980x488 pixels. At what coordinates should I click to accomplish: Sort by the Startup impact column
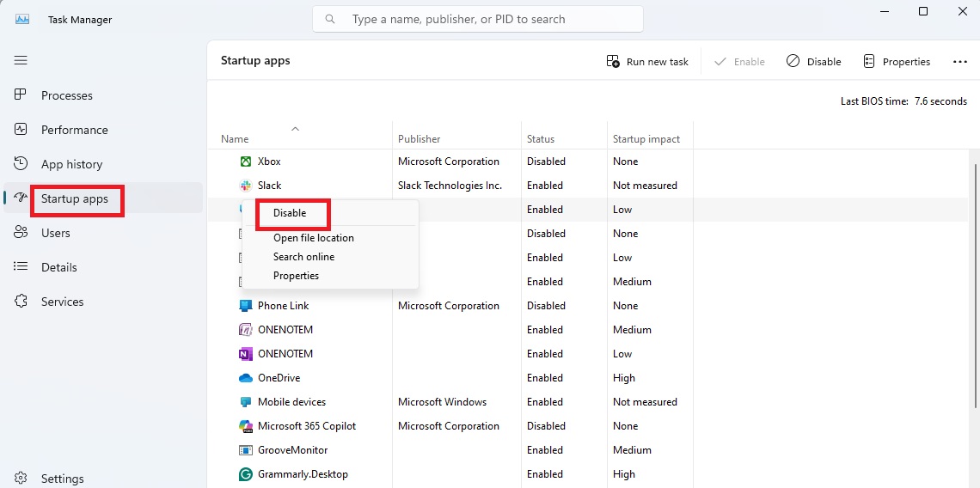[646, 139]
